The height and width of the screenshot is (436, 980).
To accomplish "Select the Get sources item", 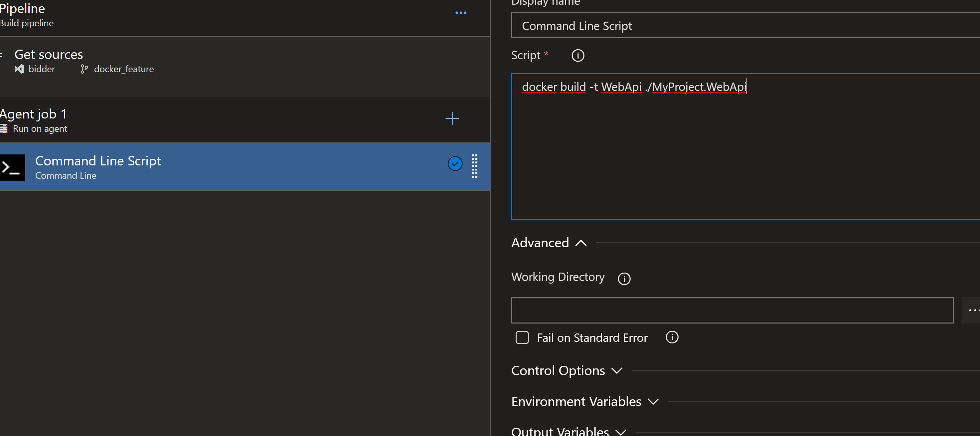I will (x=49, y=55).
